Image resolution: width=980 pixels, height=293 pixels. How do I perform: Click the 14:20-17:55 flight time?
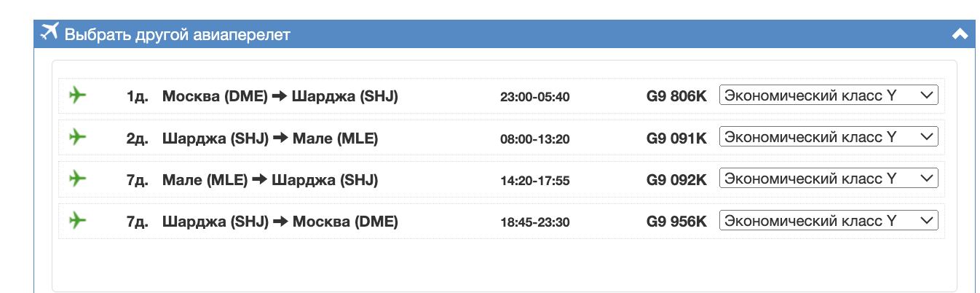(x=534, y=180)
